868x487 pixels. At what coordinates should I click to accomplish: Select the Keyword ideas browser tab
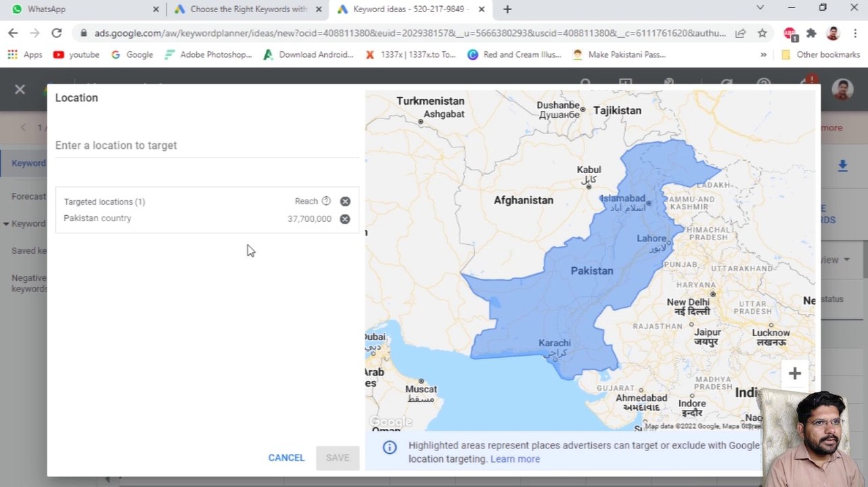[411, 9]
